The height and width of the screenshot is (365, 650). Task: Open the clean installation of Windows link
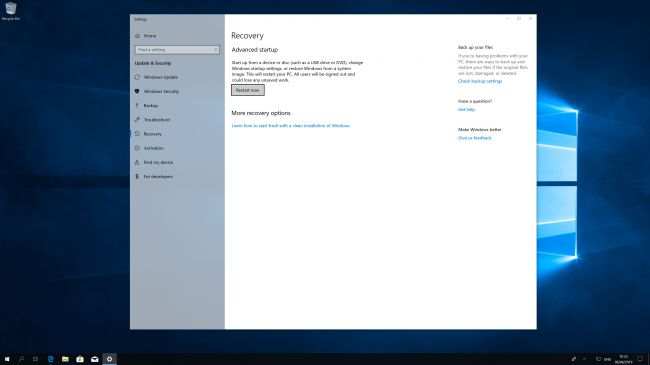coord(291,126)
